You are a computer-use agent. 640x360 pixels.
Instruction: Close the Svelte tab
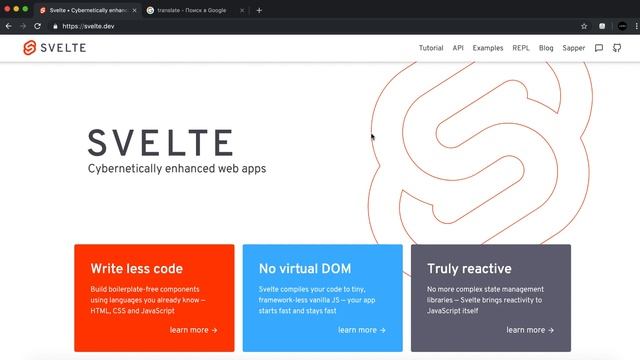click(x=134, y=11)
